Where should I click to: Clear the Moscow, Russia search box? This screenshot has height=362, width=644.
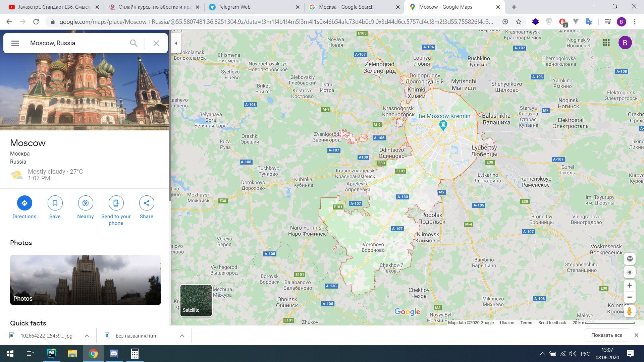156,43
